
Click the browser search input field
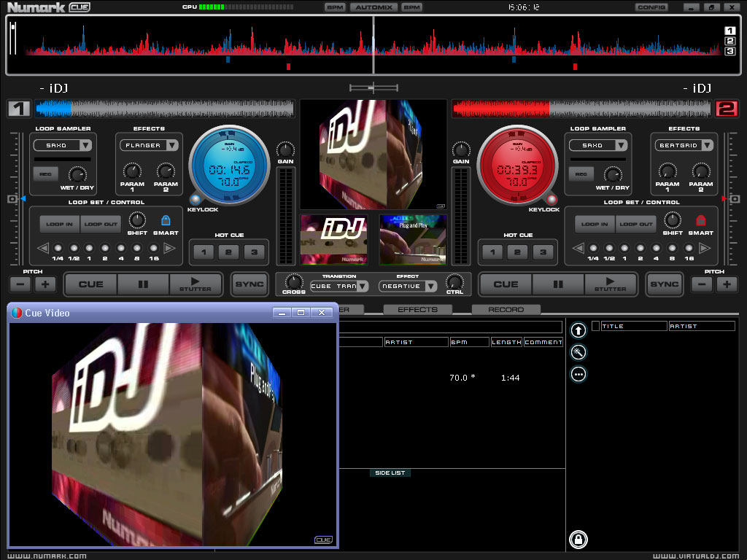(x=451, y=327)
